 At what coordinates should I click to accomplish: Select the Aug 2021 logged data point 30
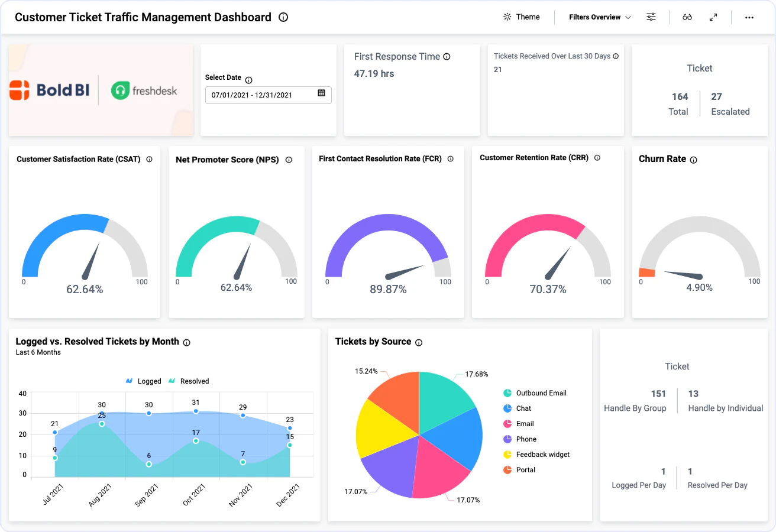point(102,413)
